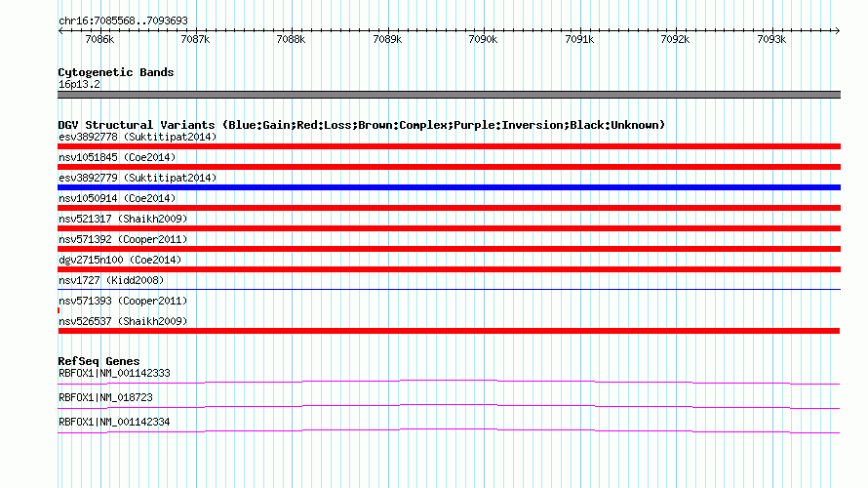
Task: Click the magenta intron line under RBFOX1|NM_001142334
Action: click(x=449, y=430)
